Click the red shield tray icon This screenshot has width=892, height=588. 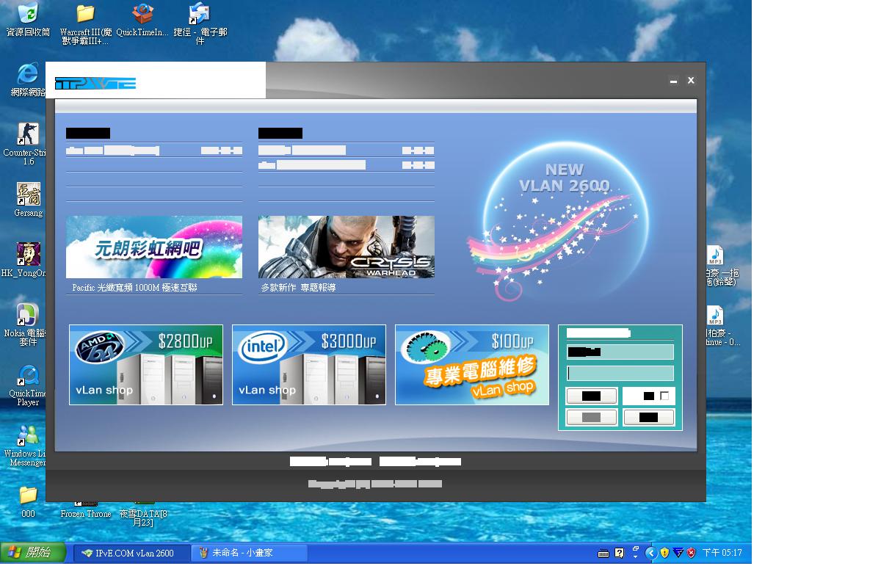pyautogui.click(x=691, y=553)
